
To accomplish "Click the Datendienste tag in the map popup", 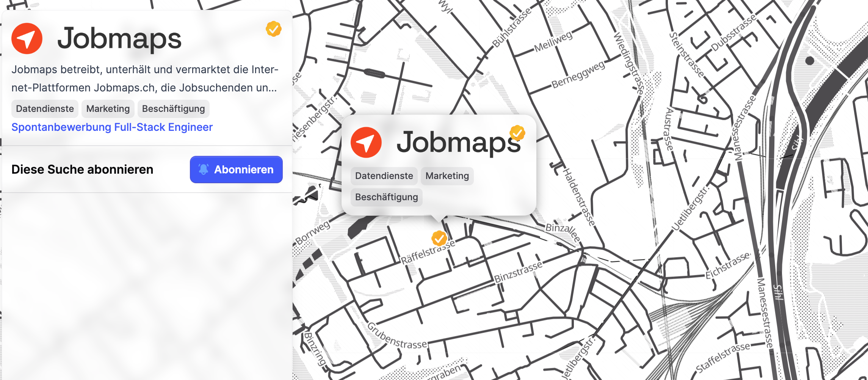I will point(384,176).
